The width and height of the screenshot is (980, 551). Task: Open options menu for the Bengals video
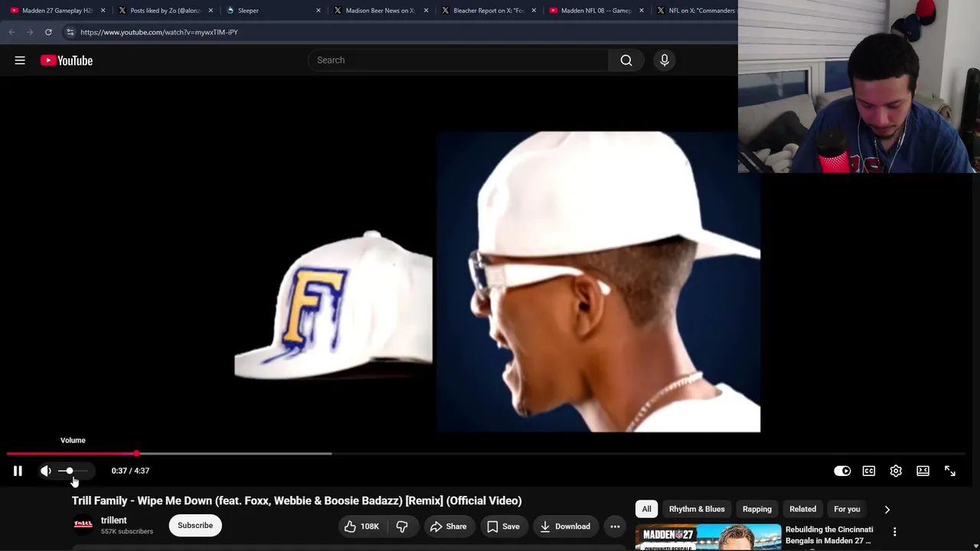[x=894, y=531]
